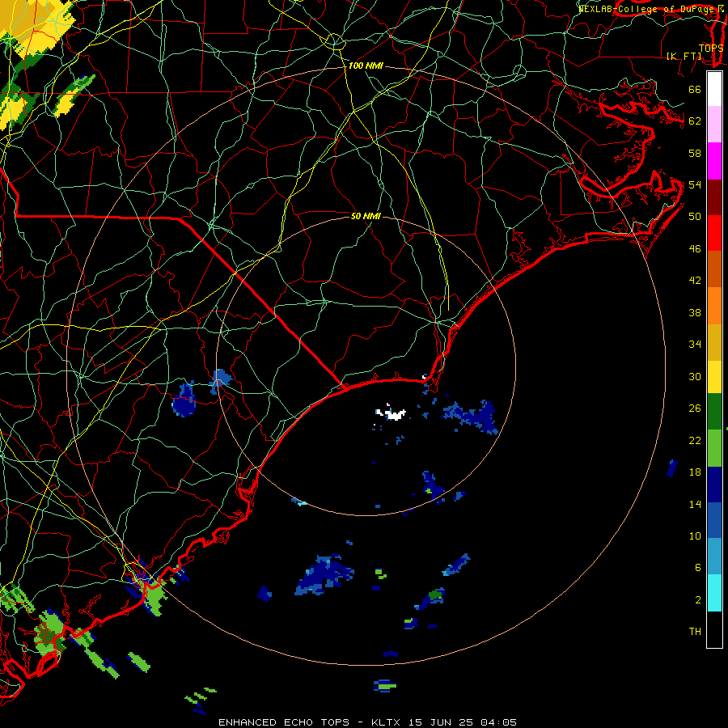The height and width of the screenshot is (728, 728).
Task: Click the white swatch in the legend
Action: pos(714,89)
